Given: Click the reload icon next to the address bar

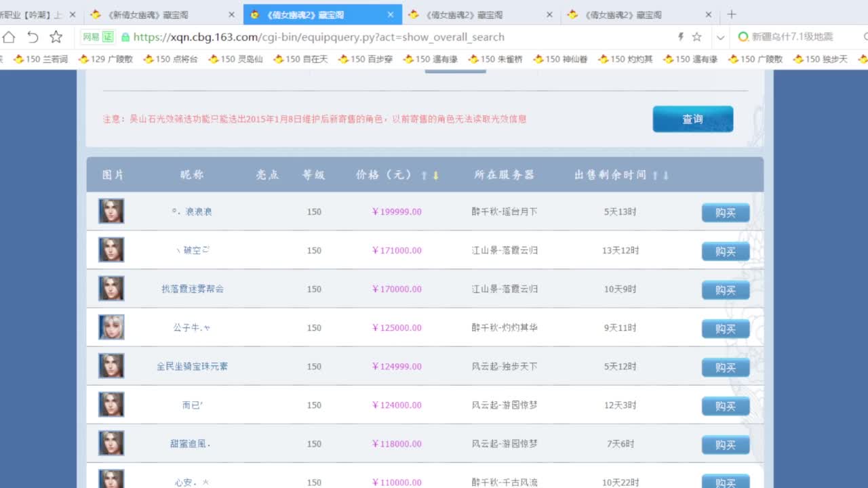Looking at the screenshot, I should (x=33, y=37).
